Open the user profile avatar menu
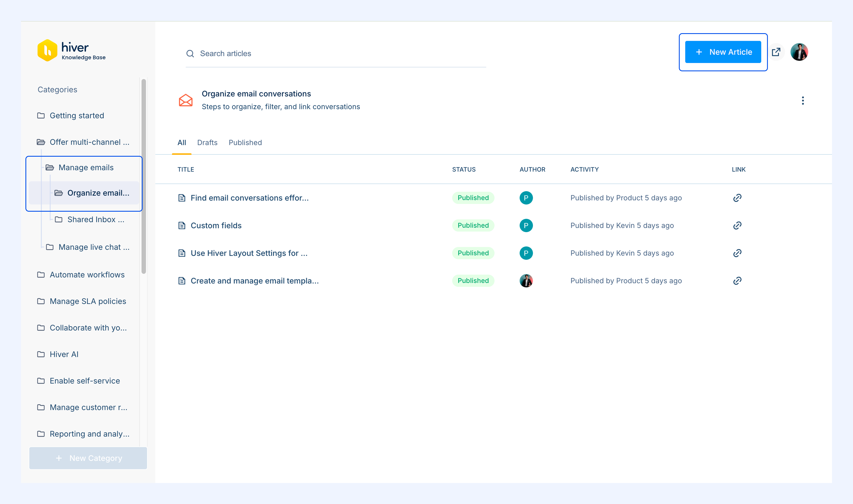 click(x=799, y=52)
